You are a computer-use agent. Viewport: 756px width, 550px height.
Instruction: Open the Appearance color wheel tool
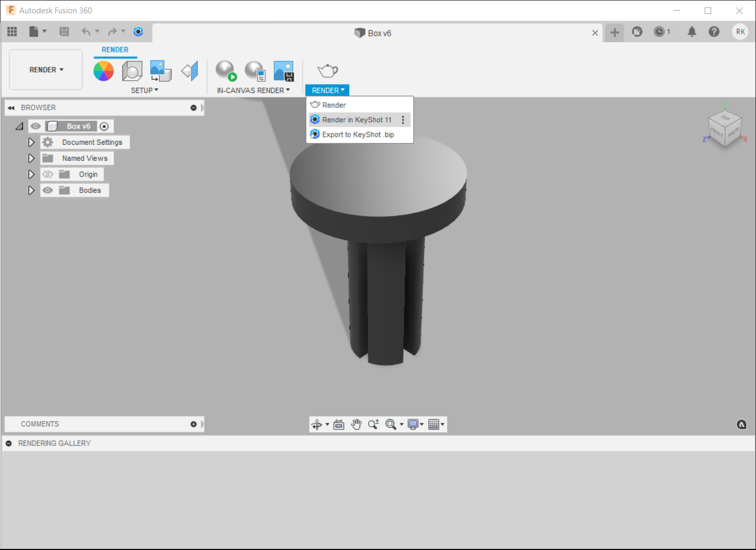104,71
